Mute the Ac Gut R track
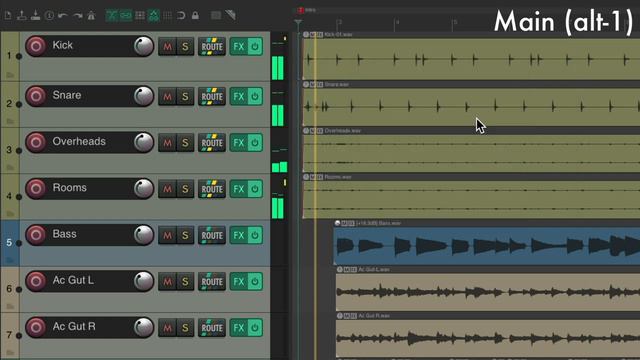 tap(167, 328)
